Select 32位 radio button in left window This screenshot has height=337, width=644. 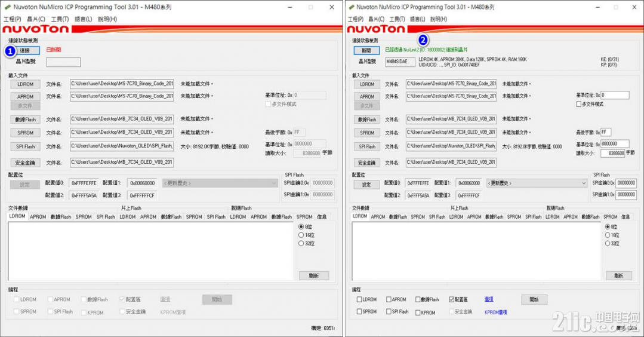(x=301, y=243)
